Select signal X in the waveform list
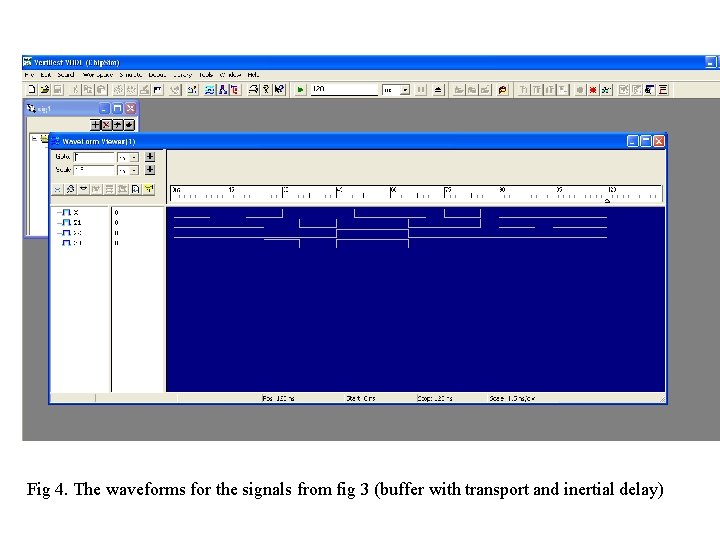Viewport: 720px width, 540px height. [68, 212]
